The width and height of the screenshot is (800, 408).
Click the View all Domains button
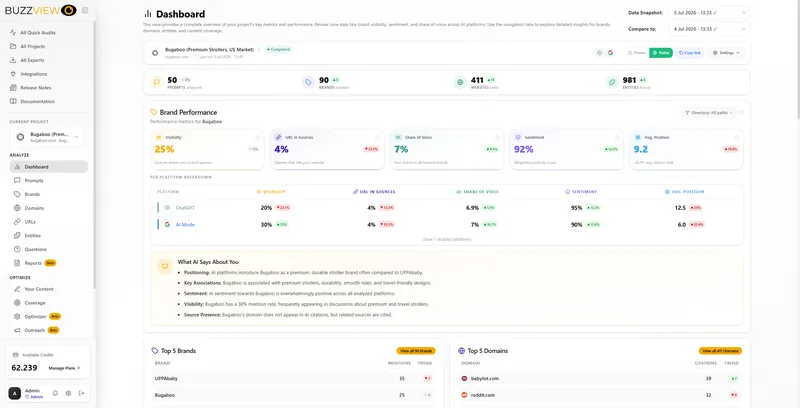click(720, 351)
